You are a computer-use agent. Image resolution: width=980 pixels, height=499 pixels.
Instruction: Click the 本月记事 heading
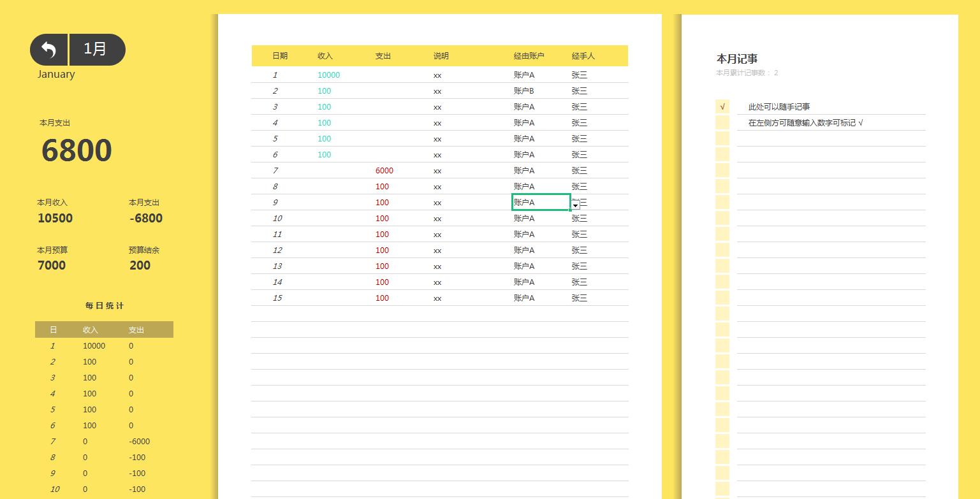pyautogui.click(x=737, y=59)
